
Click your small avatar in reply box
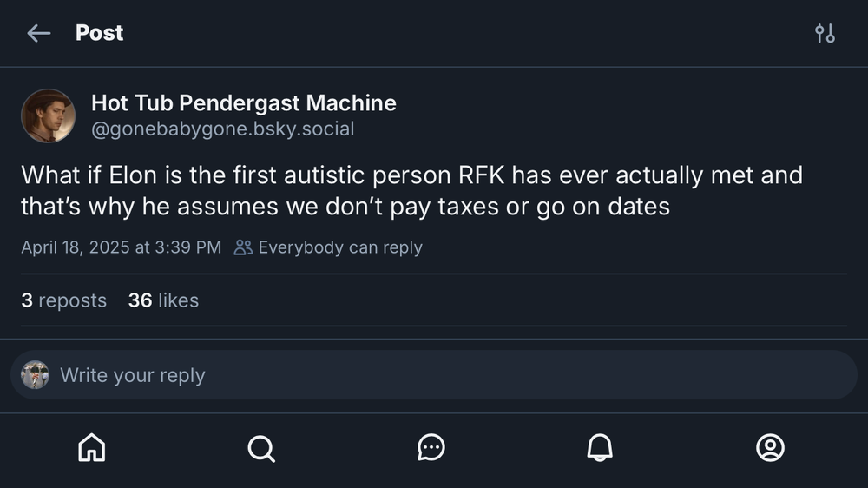35,375
